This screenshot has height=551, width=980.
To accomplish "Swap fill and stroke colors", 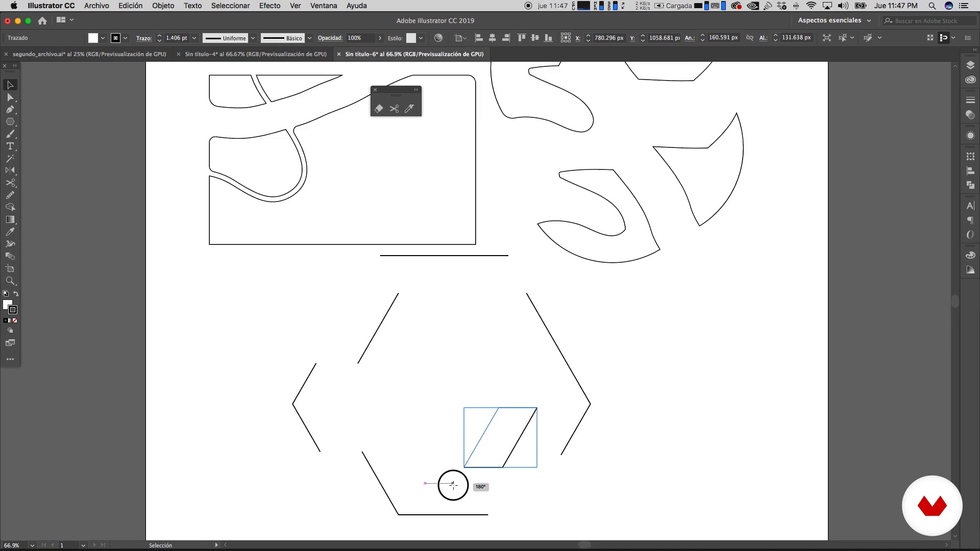I will [x=16, y=294].
